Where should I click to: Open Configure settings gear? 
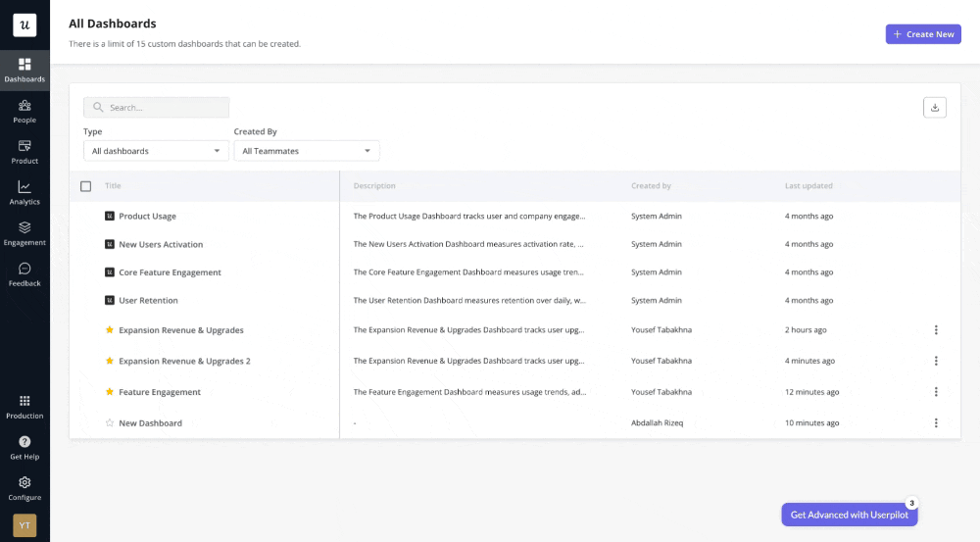click(24, 488)
